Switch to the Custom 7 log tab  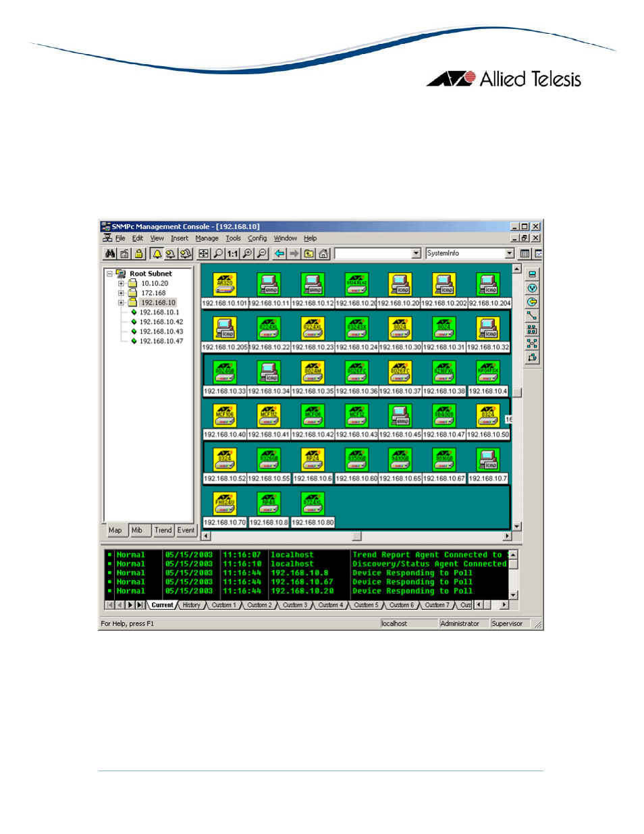[x=437, y=605]
